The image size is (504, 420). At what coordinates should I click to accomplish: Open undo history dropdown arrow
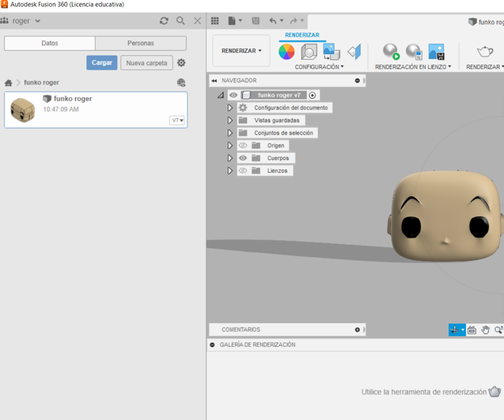(281, 20)
